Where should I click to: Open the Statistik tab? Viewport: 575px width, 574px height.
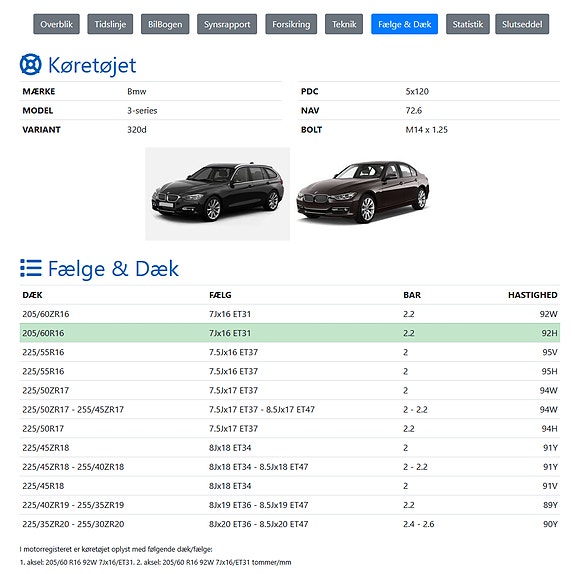pyautogui.click(x=468, y=24)
